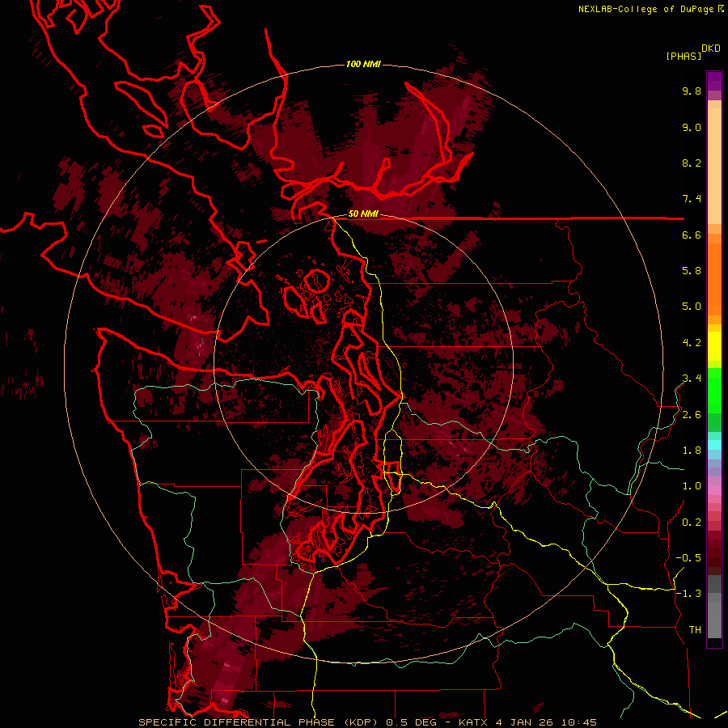
Task: Click the SPECIFIC DIFFERENTIAL PHASE caption text
Action: tap(236, 722)
